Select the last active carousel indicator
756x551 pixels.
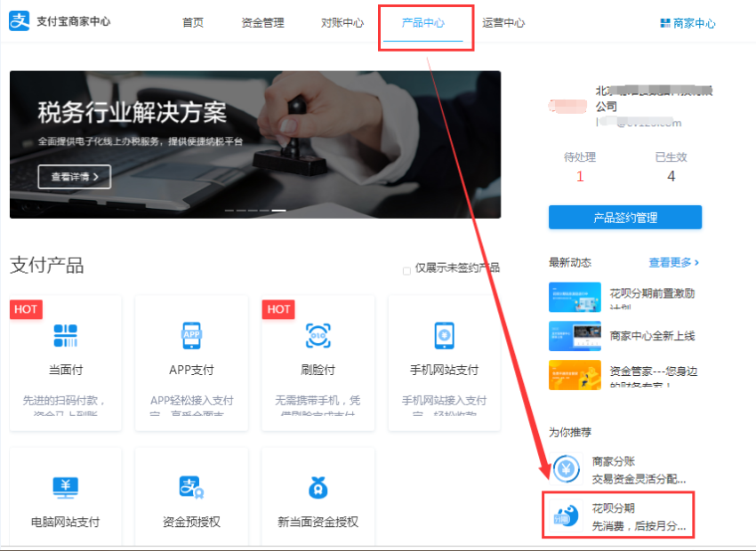(x=278, y=211)
